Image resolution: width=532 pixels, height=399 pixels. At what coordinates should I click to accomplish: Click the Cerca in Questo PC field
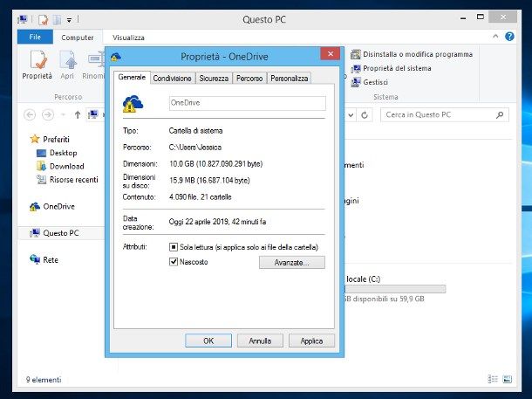point(445,114)
